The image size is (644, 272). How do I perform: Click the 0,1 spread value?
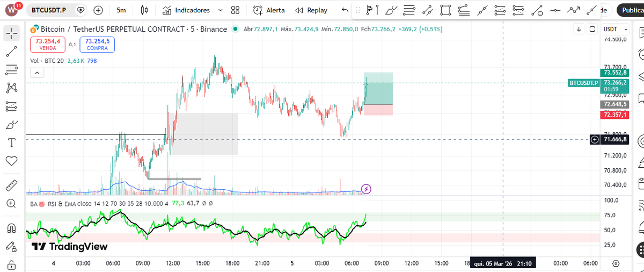click(72, 45)
